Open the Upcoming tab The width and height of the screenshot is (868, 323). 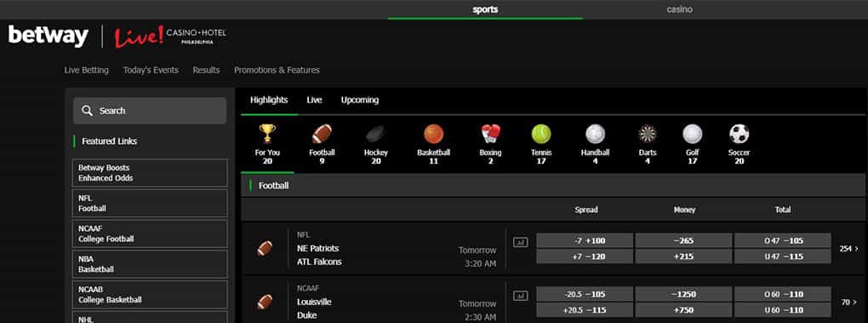click(360, 101)
